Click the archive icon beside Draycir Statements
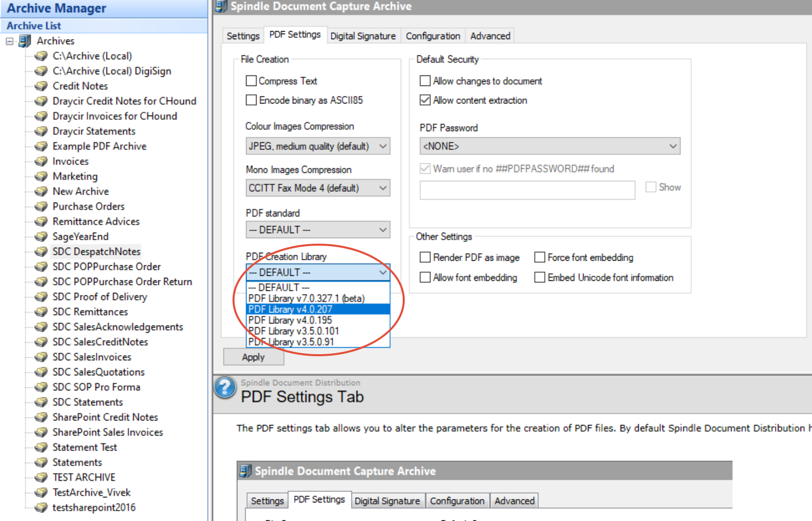Viewport: 812px width, 521px height. (41, 131)
